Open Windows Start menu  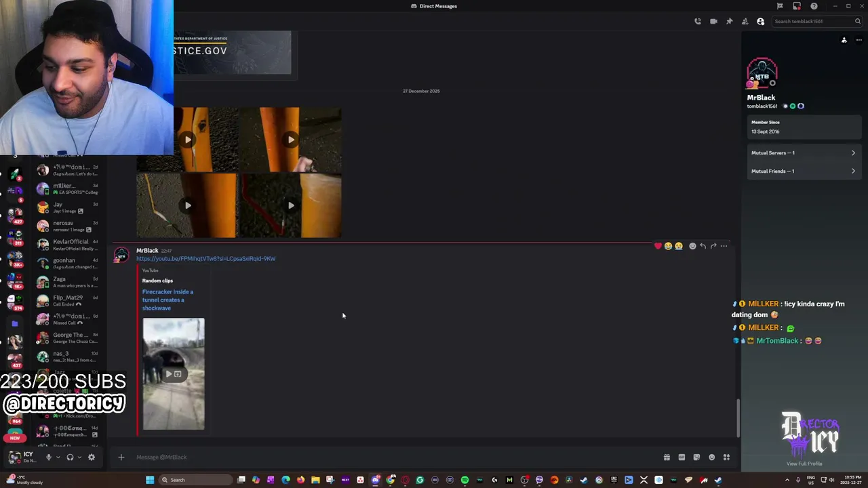click(x=150, y=480)
